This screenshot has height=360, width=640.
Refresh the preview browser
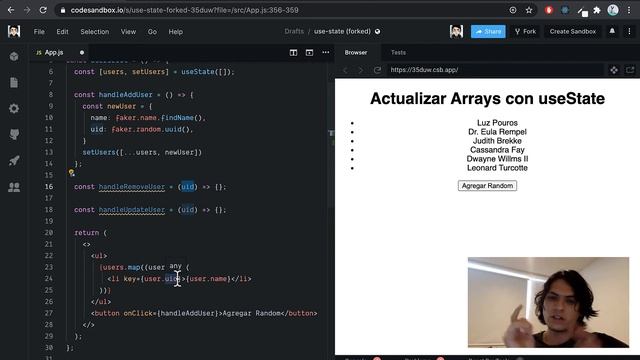377,70
